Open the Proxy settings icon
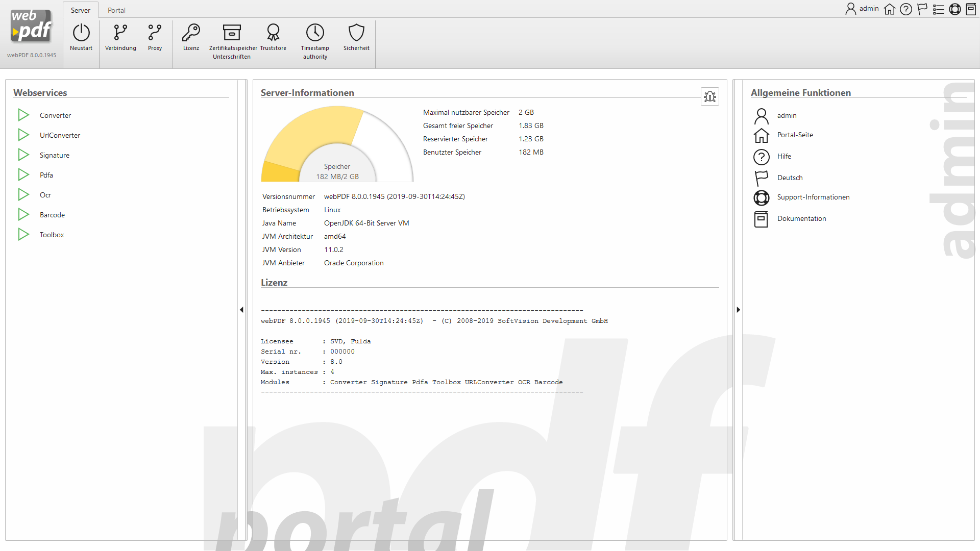 click(x=155, y=33)
